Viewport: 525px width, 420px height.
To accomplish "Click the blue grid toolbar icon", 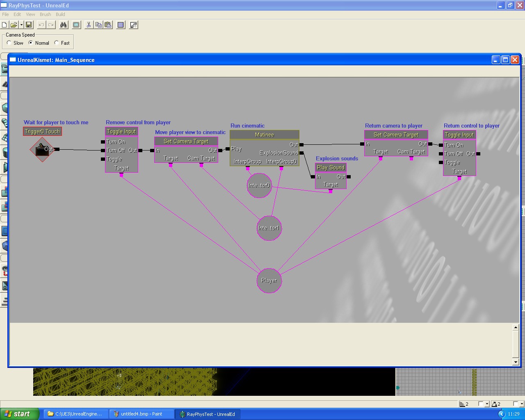I will tap(121, 25).
